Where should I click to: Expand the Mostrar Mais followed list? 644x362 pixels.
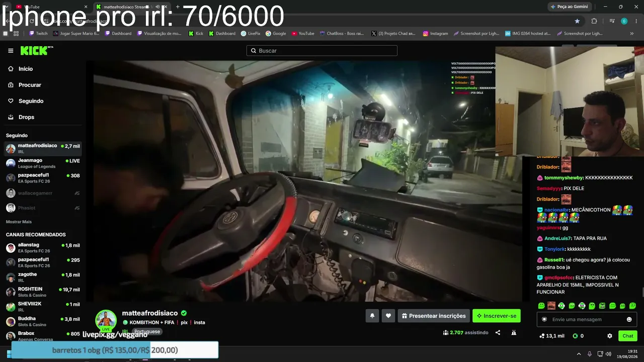(19, 222)
